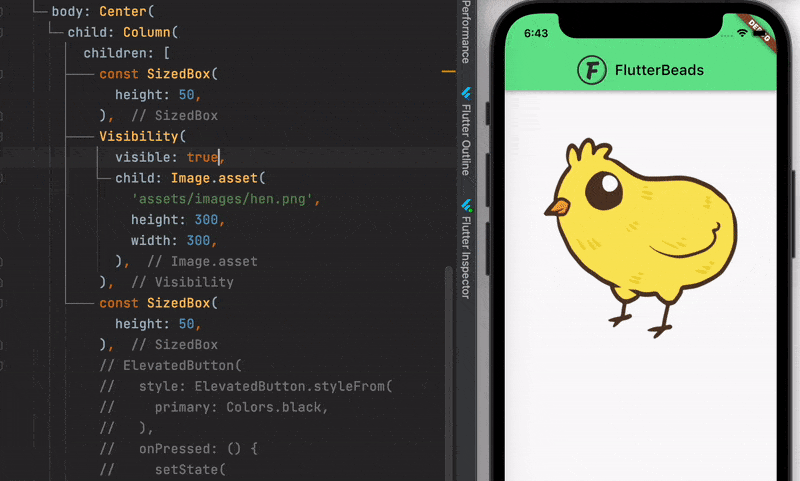Click the 'Visibility(' widget line
The width and height of the screenshot is (800, 481).
pyautogui.click(x=142, y=136)
